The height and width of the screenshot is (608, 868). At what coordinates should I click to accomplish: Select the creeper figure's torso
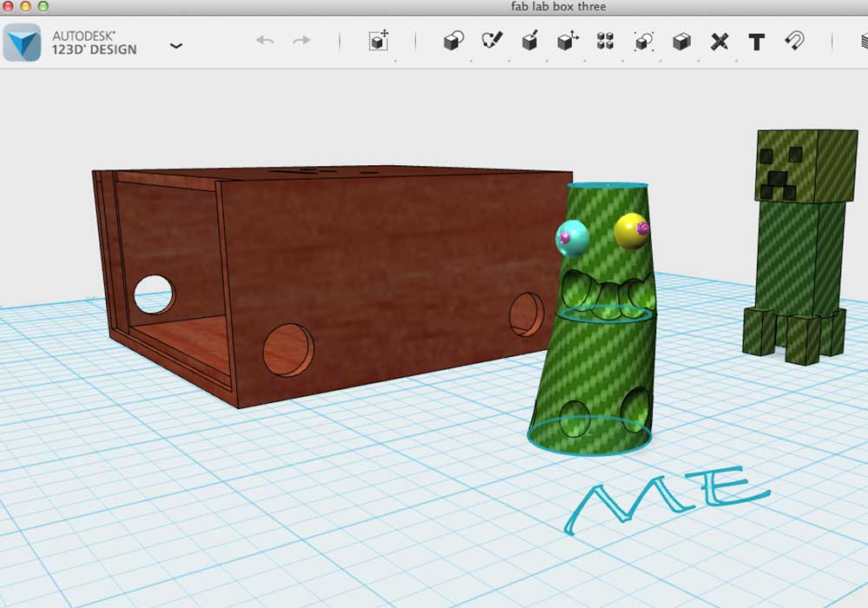(800, 258)
